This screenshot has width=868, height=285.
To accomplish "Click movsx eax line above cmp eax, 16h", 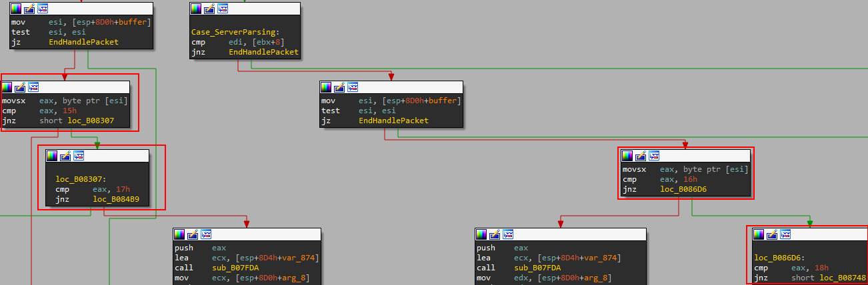I will tap(685, 169).
